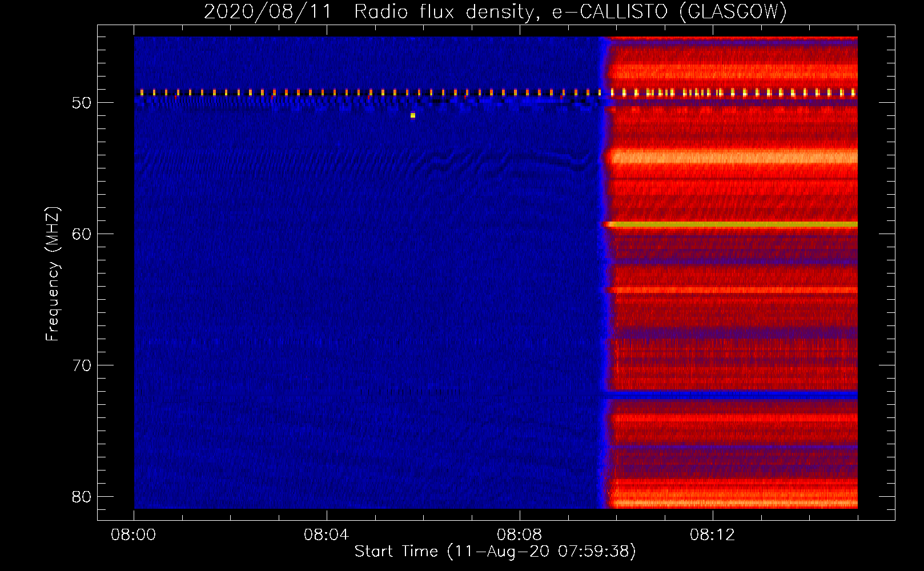Screen dimensions: 924x571
Task: Click the isolated yellow spot below 50 MHz
Action: click(413, 115)
